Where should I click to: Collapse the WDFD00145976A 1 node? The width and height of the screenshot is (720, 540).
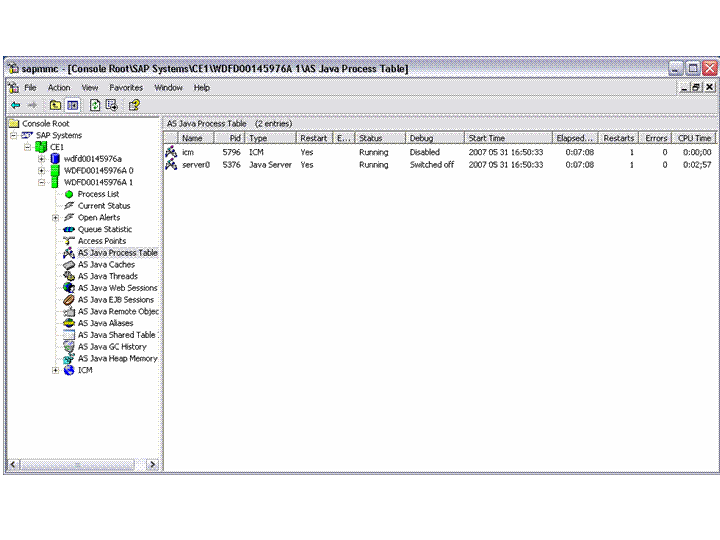pos(42,182)
